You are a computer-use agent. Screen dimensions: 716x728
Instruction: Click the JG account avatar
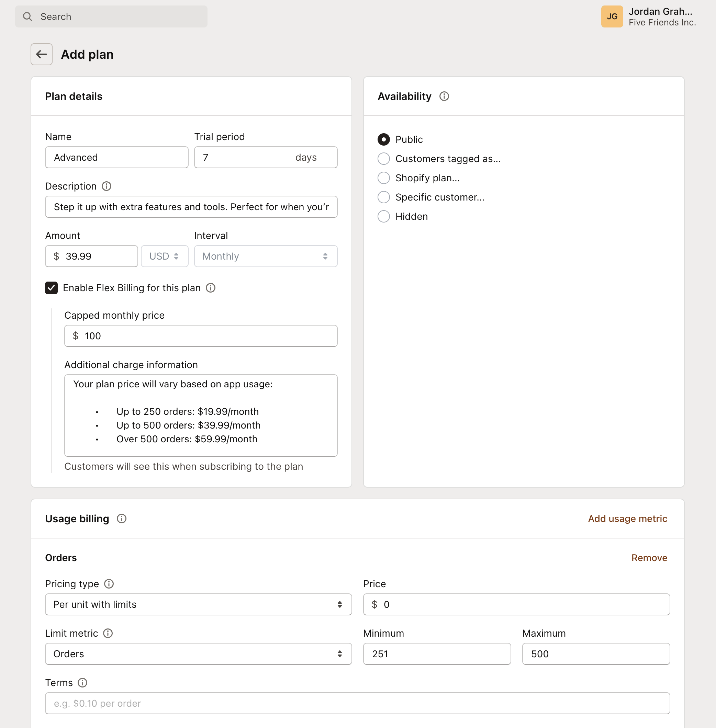tap(612, 16)
